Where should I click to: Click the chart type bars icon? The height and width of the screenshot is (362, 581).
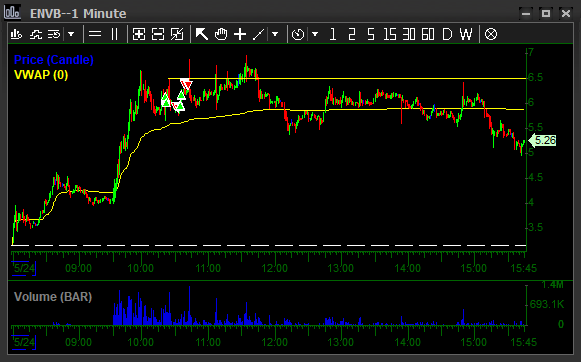pos(16,34)
